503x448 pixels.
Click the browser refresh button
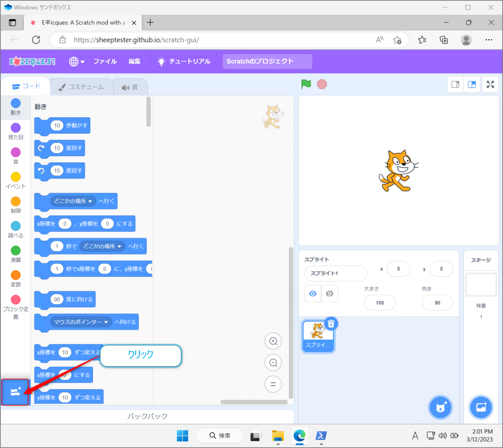pyautogui.click(x=36, y=40)
